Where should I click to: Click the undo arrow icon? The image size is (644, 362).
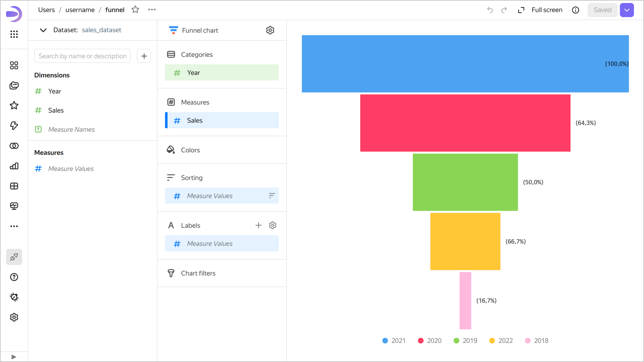click(x=490, y=10)
